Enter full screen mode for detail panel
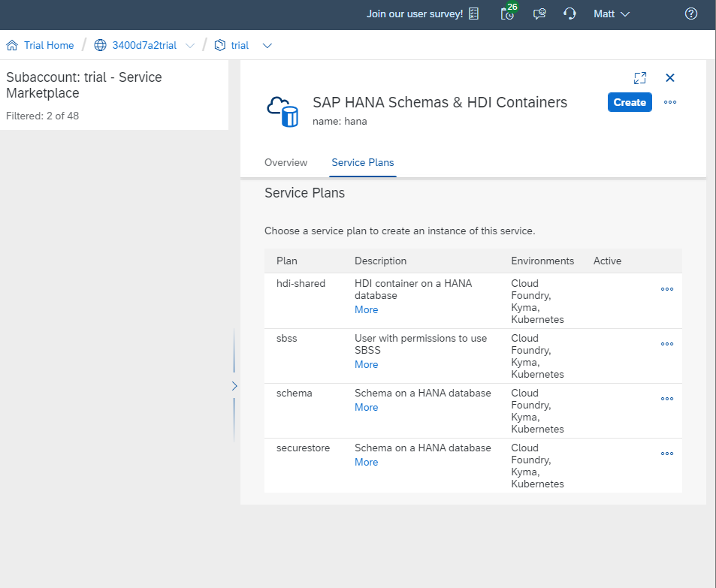The height and width of the screenshot is (588, 716). 639,78
